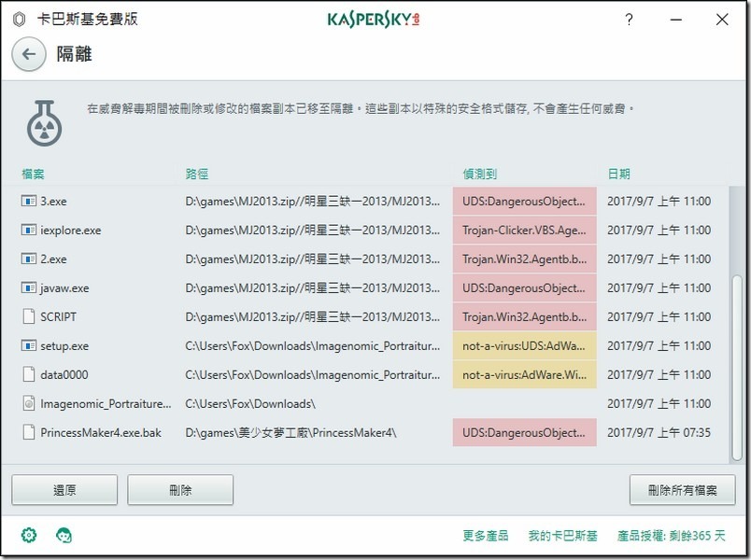Screen dimensions: 751x560
Task: Click the Imagenomic_Portraiture file icon
Action: pos(29,403)
